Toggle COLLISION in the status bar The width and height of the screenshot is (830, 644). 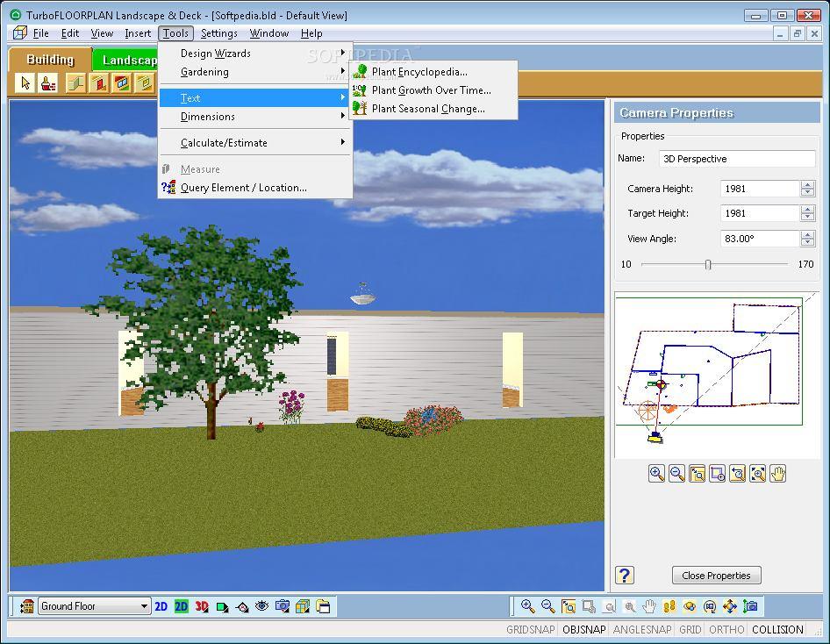point(777,630)
